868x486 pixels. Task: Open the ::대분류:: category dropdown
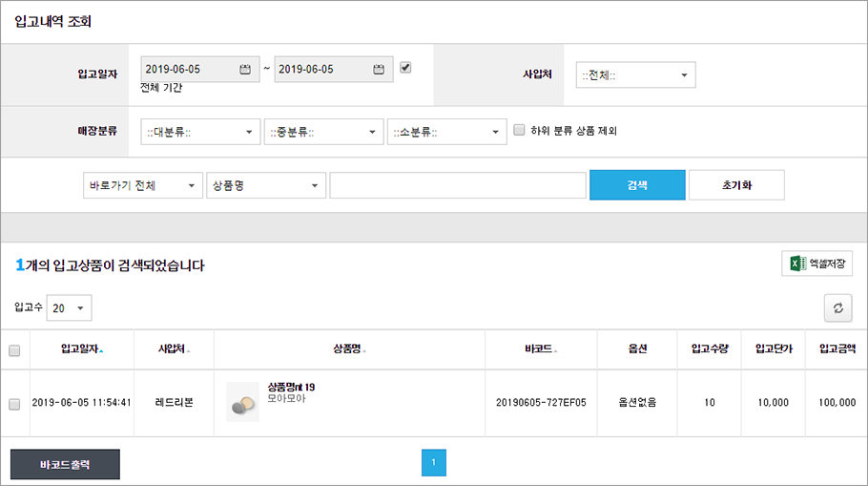pyautogui.click(x=200, y=132)
